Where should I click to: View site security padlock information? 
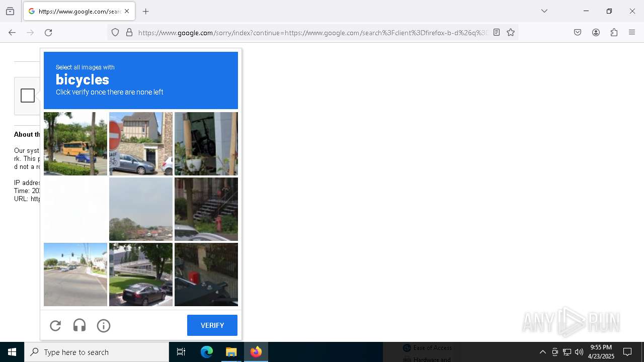click(129, 33)
